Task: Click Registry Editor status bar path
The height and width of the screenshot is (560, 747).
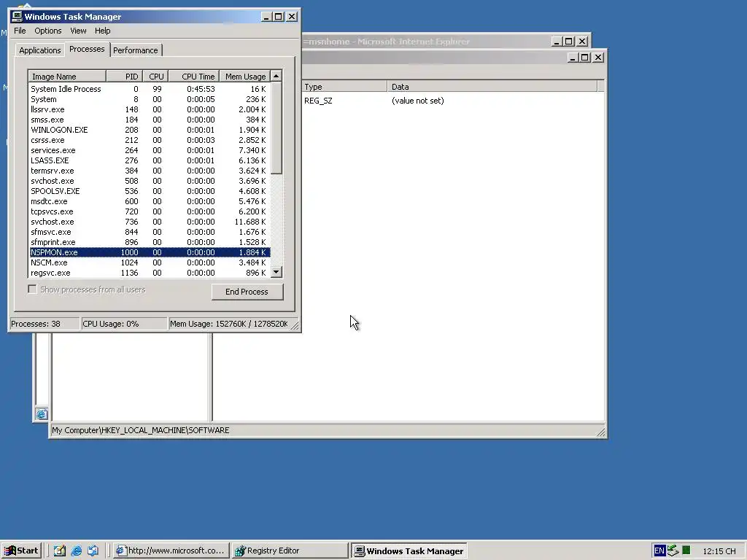Action: (141, 430)
